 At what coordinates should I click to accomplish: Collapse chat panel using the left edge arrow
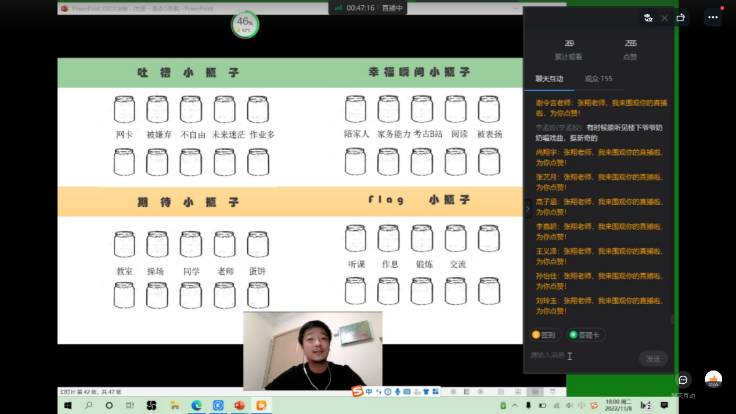click(x=527, y=208)
